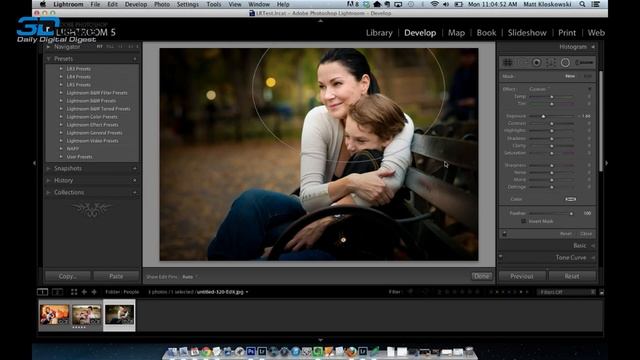Enable the Invert Mask checkbox
Image resolution: width=640 pixels, height=360 pixels.
tap(524, 221)
